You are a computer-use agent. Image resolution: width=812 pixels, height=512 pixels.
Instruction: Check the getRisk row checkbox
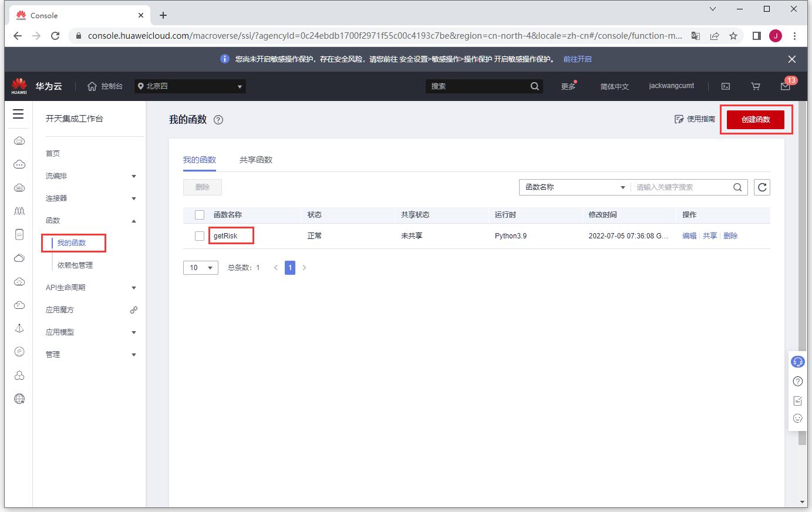point(200,236)
